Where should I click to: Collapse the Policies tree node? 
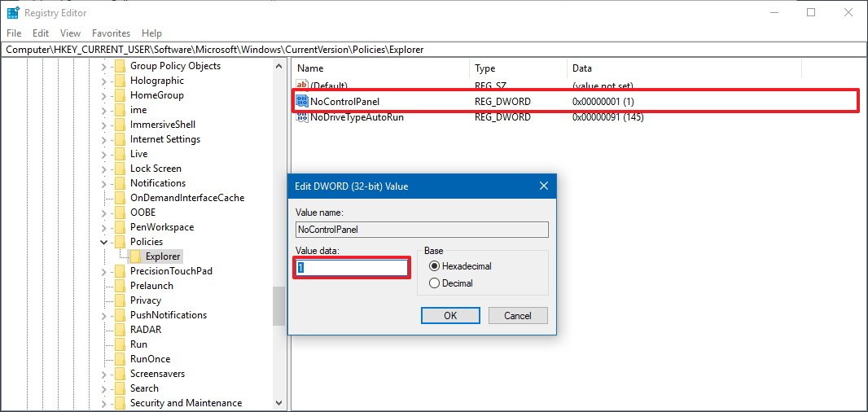pos(104,242)
